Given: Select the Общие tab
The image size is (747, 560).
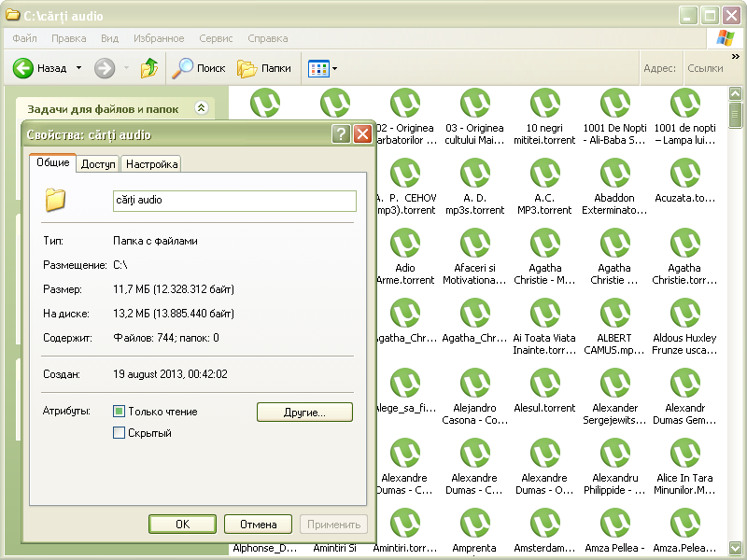Looking at the screenshot, I should 53,162.
